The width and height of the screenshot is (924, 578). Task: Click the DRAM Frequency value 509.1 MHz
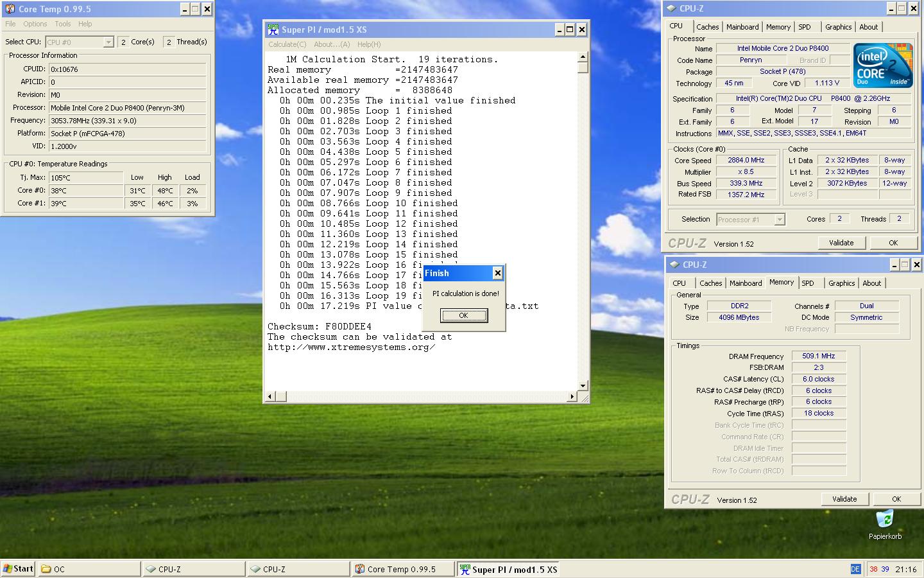click(819, 356)
